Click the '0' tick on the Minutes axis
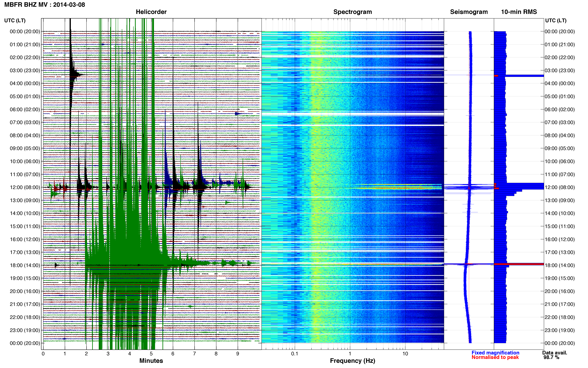 coord(43,354)
